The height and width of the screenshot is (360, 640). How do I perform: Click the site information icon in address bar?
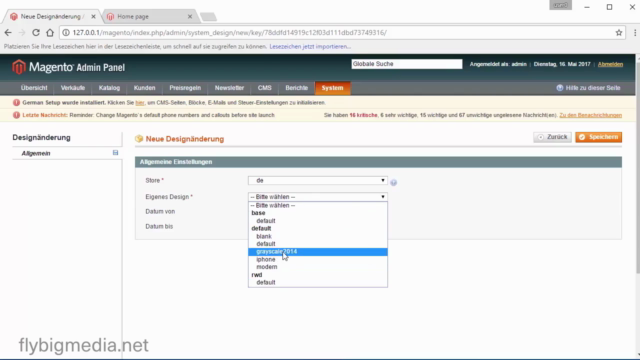point(66,33)
